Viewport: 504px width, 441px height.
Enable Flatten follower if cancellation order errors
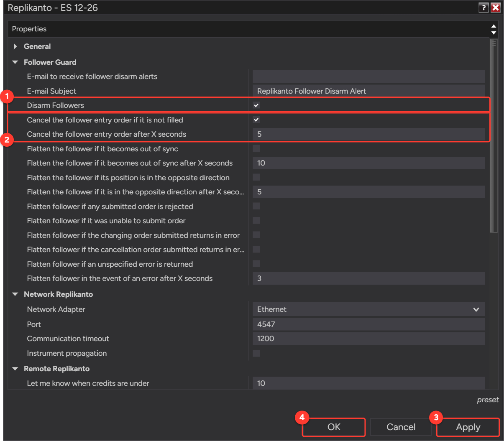[x=256, y=249]
